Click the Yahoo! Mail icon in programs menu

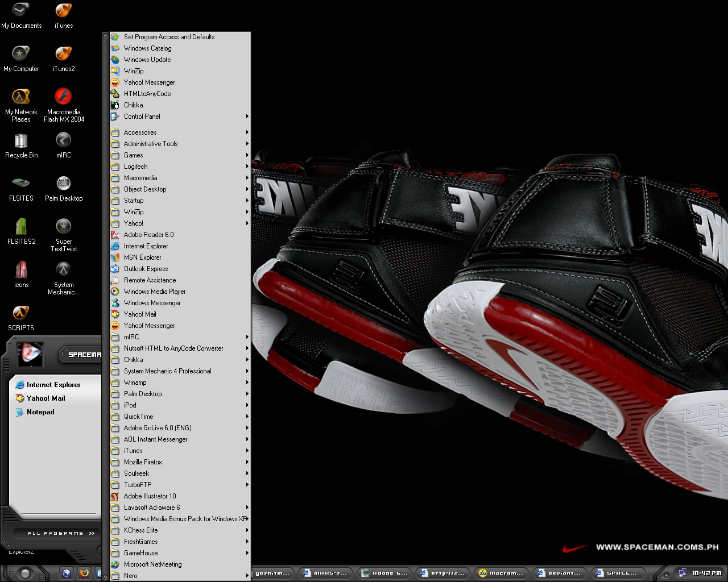point(115,314)
